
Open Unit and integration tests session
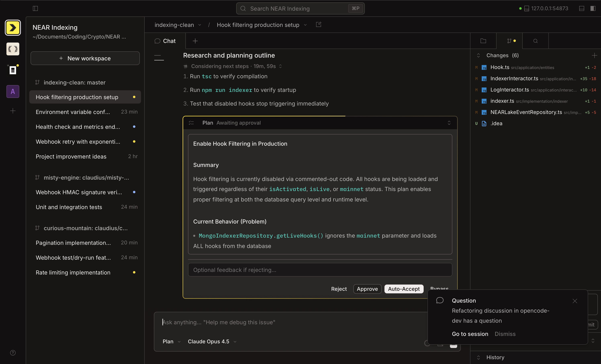point(85,207)
